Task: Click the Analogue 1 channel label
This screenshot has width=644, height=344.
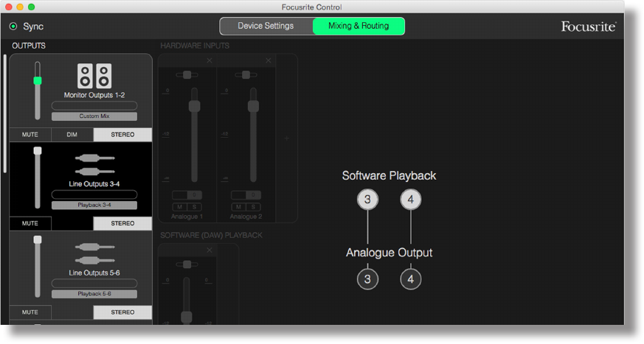Action: [187, 217]
